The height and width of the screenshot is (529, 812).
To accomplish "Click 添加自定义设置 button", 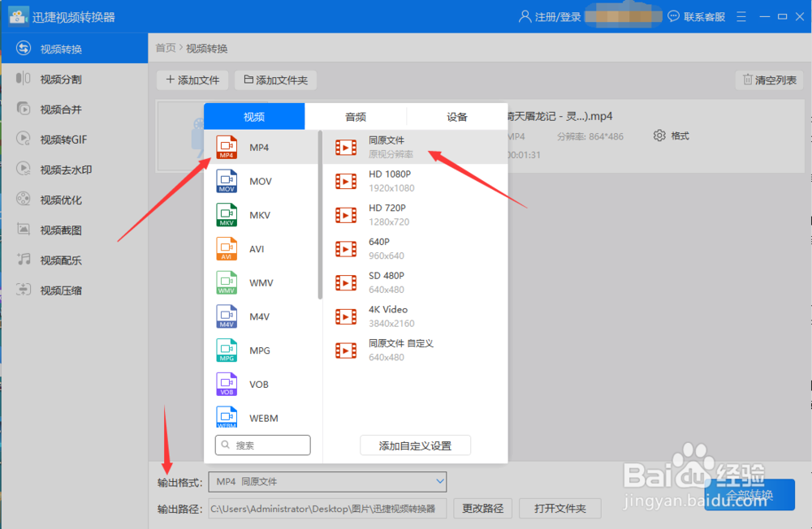I will [x=415, y=445].
